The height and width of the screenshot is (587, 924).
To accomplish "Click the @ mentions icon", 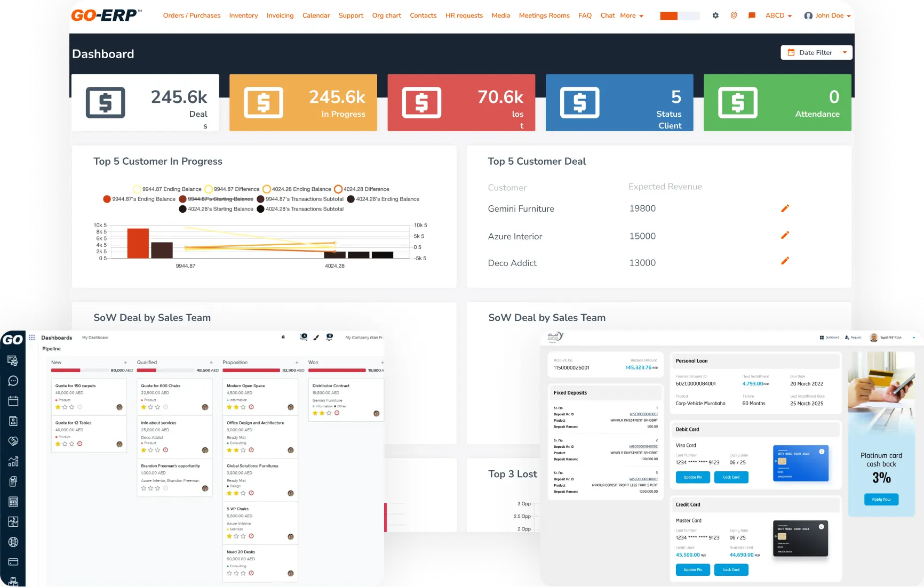I will 734,15.
